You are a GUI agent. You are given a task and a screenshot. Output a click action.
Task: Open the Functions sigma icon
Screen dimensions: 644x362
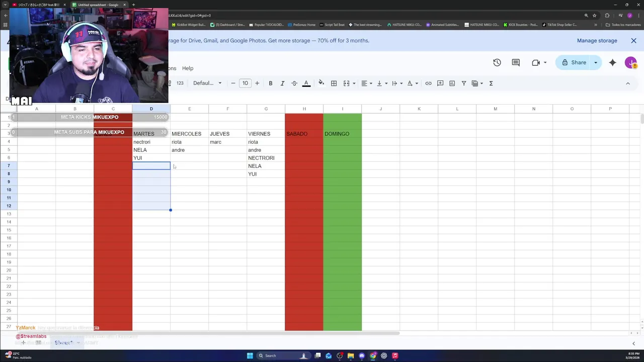click(x=491, y=83)
